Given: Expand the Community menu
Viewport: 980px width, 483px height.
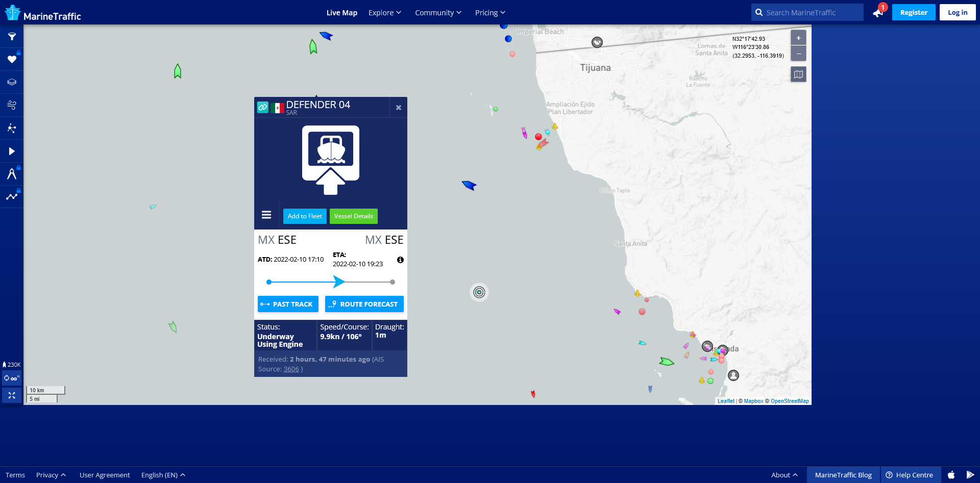Looking at the screenshot, I should point(438,13).
